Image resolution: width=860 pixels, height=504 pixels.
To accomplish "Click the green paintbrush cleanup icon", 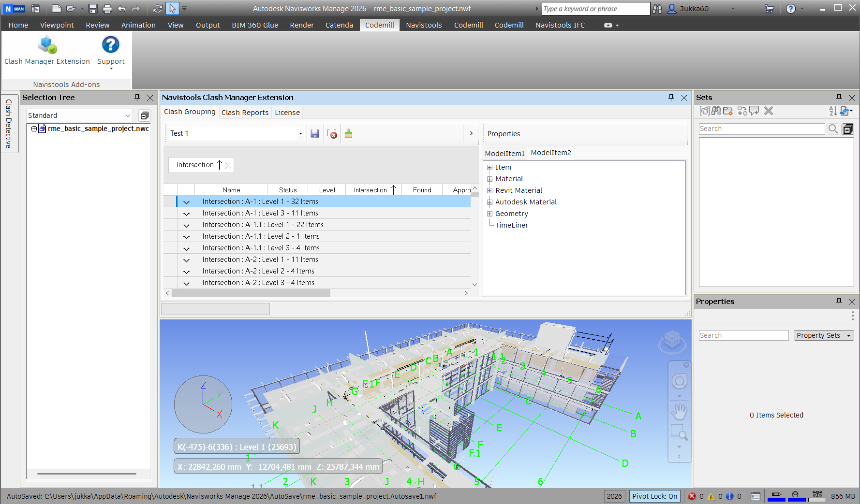I will (x=348, y=134).
